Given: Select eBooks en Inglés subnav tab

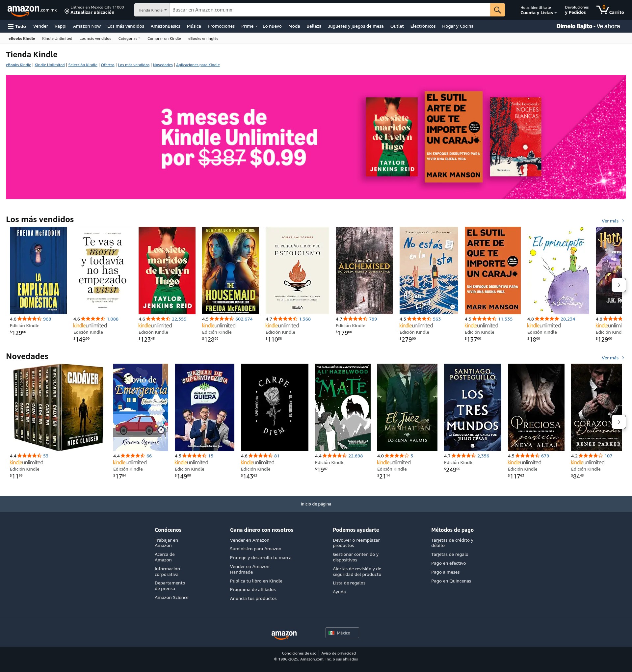Looking at the screenshot, I should point(203,39).
